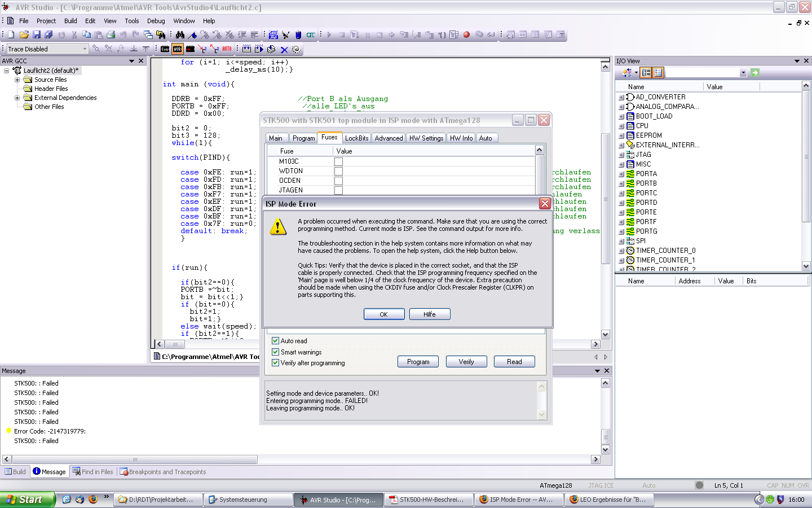Switch to the LockBits tab

click(356, 138)
